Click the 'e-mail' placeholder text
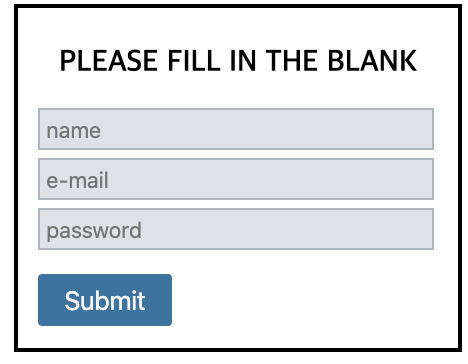Screen dimensions: 468x364 tap(77, 180)
